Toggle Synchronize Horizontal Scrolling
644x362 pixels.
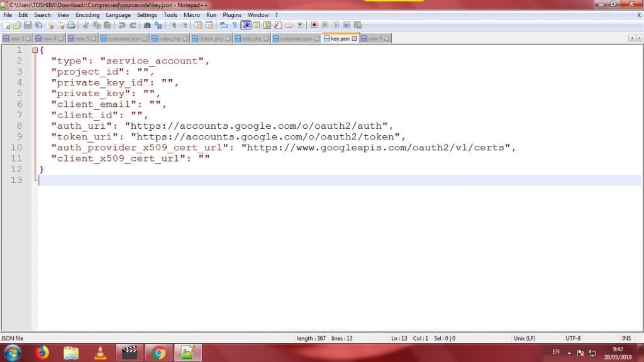click(x=209, y=25)
